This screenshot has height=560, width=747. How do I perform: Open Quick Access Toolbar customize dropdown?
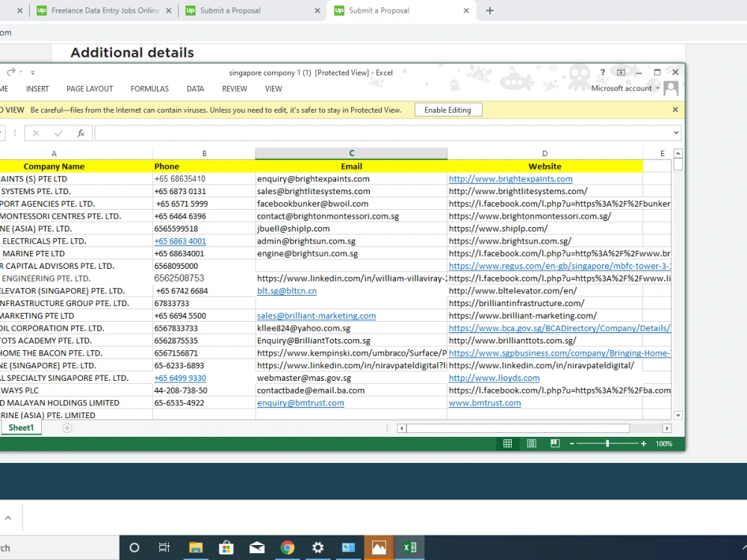(32, 72)
